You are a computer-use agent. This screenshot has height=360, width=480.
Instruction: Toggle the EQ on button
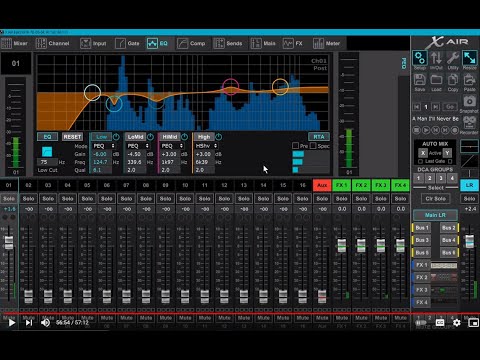point(47,137)
